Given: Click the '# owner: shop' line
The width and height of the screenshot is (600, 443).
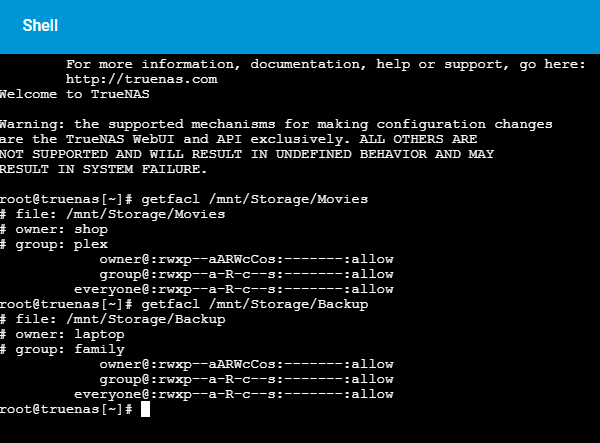Looking at the screenshot, I should click(x=54, y=230).
